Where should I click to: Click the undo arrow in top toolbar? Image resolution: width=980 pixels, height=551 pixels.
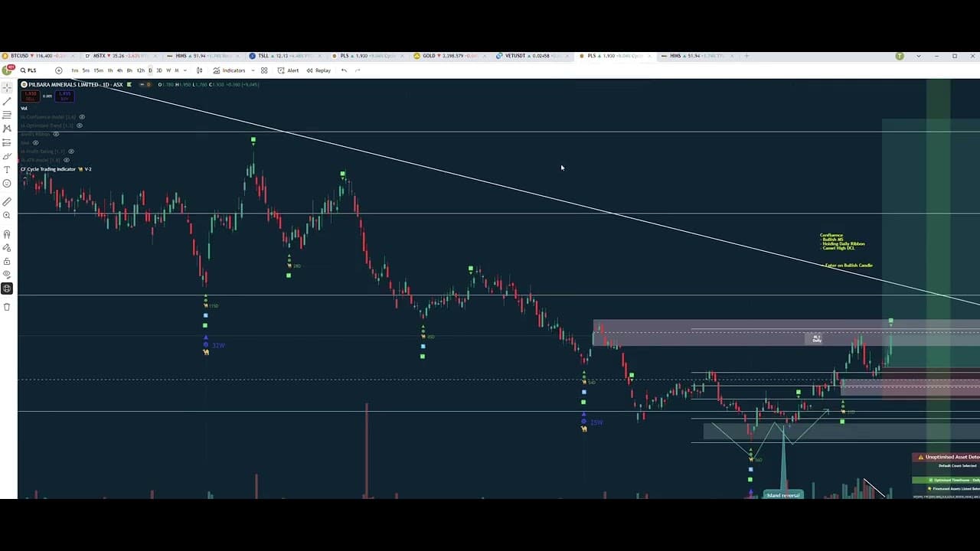tap(344, 70)
